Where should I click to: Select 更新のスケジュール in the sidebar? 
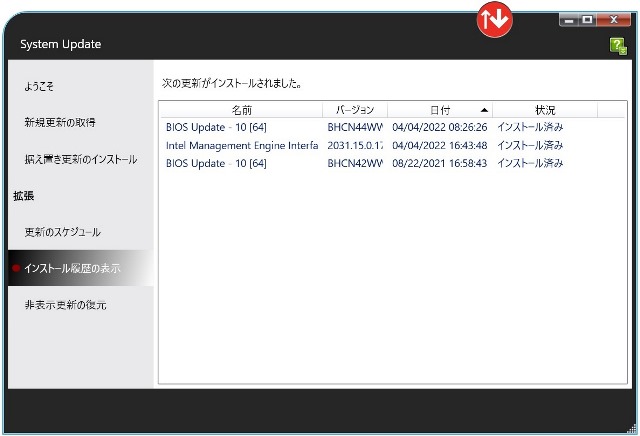coord(62,232)
